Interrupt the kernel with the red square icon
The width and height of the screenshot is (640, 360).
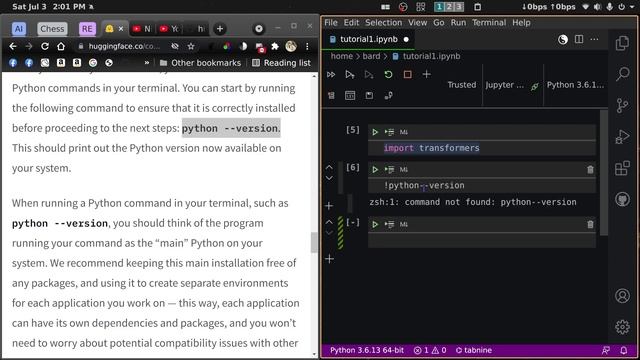[x=407, y=75]
